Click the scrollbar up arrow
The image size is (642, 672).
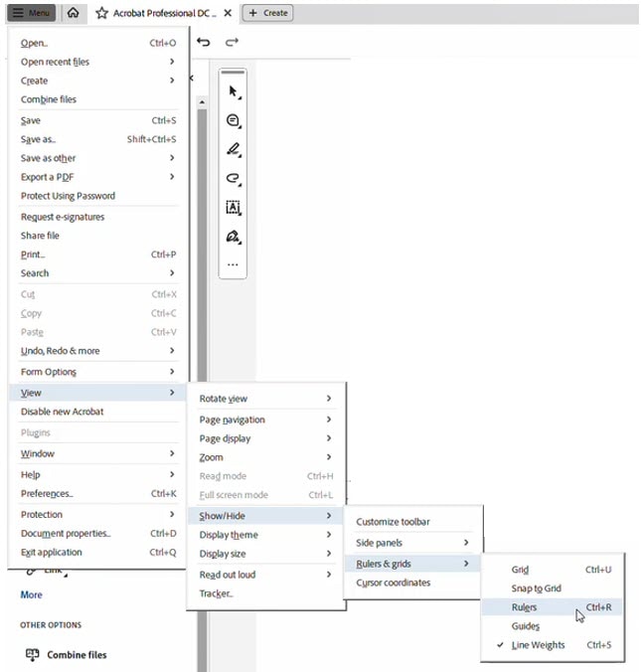(x=202, y=102)
